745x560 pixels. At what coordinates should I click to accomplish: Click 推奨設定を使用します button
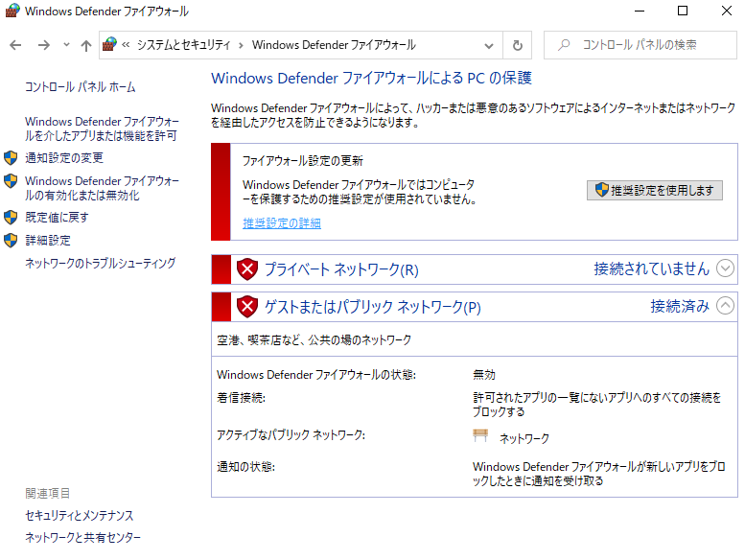point(655,191)
